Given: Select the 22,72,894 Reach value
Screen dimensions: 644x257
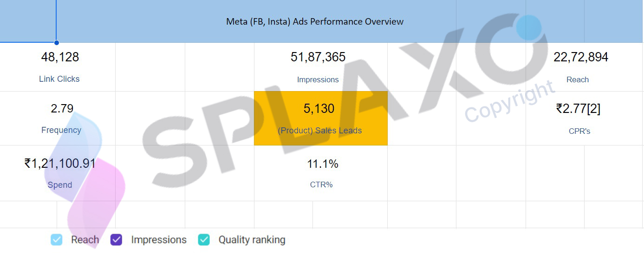Looking at the screenshot, I should (581, 57).
